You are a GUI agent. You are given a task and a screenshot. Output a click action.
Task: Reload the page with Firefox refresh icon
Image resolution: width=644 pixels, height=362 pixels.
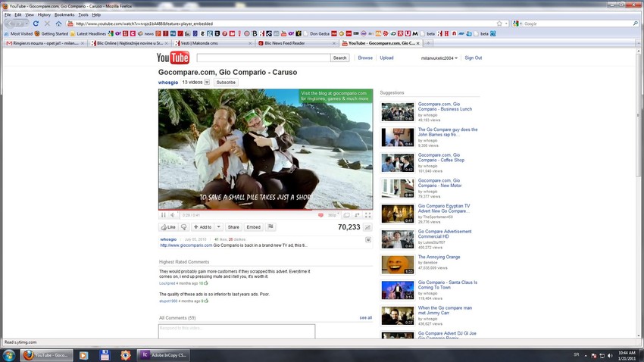pyautogui.click(x=36, y=23)
